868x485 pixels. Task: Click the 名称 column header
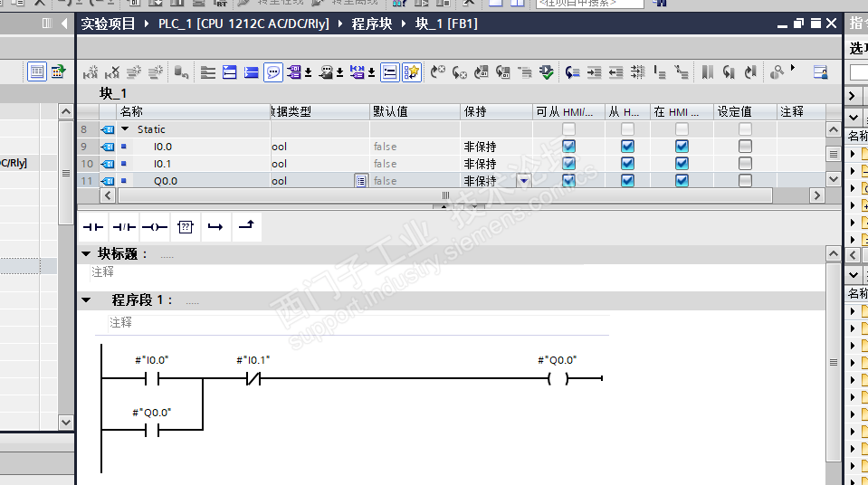coord(194,112)
